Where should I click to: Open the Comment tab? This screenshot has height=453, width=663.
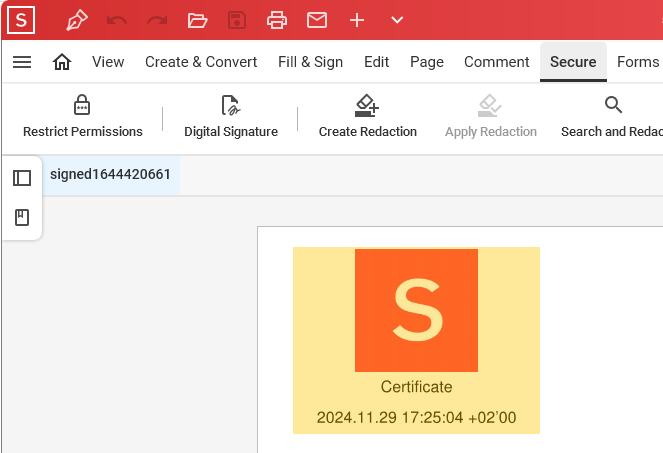[x=496, y=62]
